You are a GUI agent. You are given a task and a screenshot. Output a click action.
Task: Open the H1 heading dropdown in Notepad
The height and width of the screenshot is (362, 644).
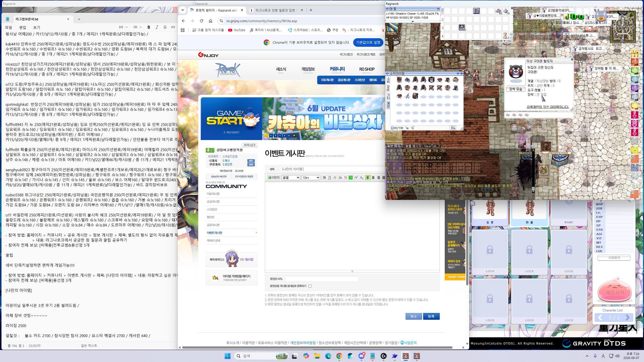(123, 27)
